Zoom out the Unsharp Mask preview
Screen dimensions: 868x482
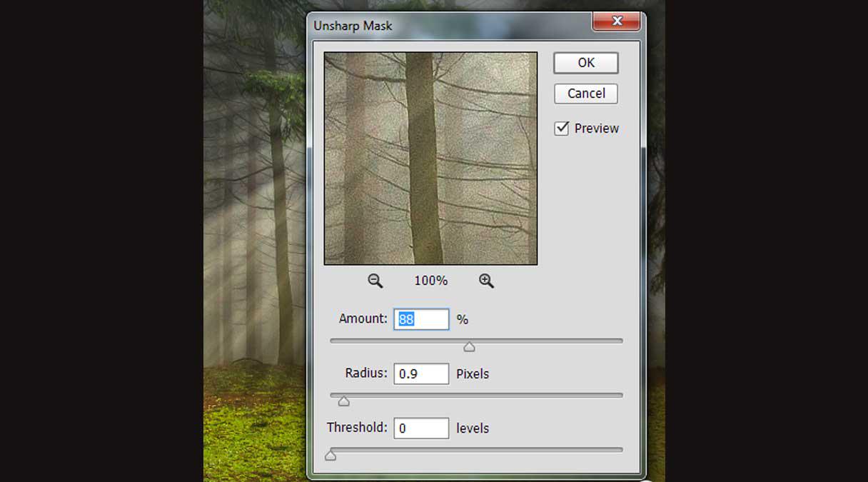(375, 281)
